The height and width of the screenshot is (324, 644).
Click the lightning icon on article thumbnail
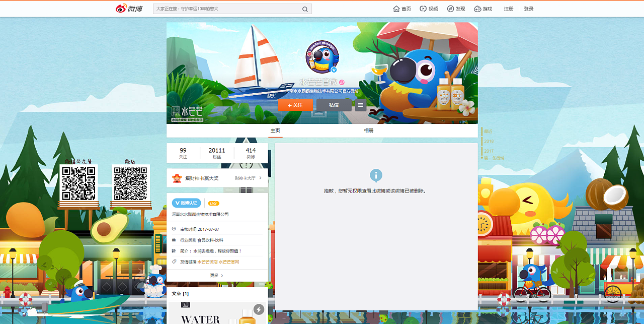[259, 309]
